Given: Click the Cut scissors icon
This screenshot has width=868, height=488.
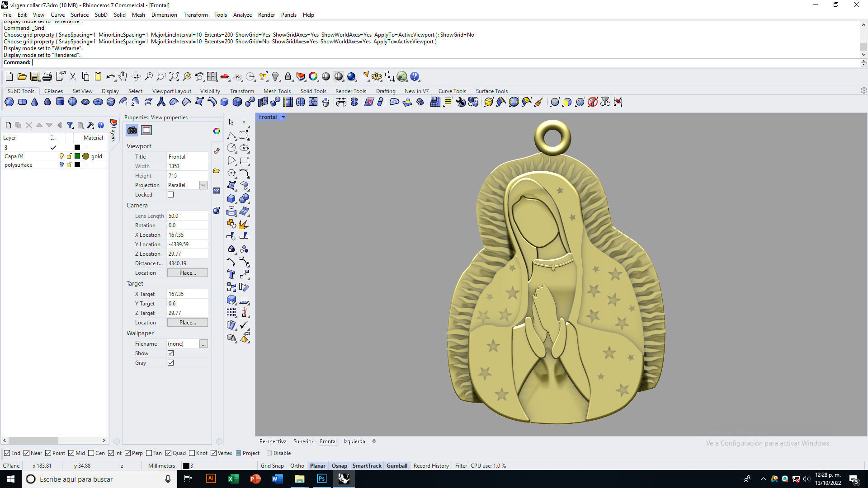Looking at the screenshot, I should 72,76.
